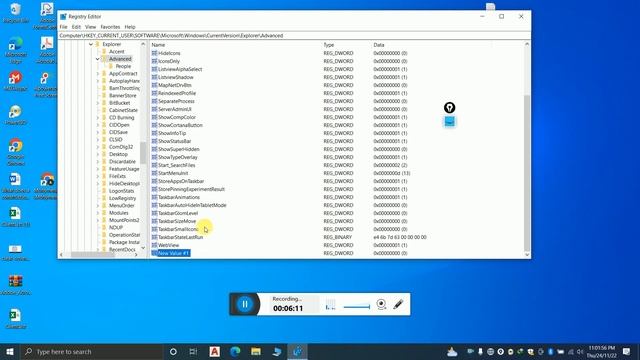Click the tree pane scroll down arrow
This screenshot has height=360, width=640.
click(143, 248)
